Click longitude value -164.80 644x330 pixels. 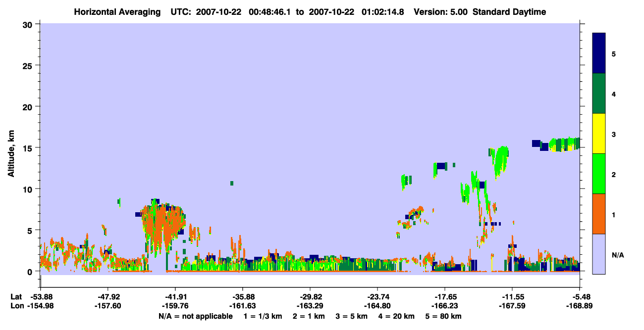377,306
